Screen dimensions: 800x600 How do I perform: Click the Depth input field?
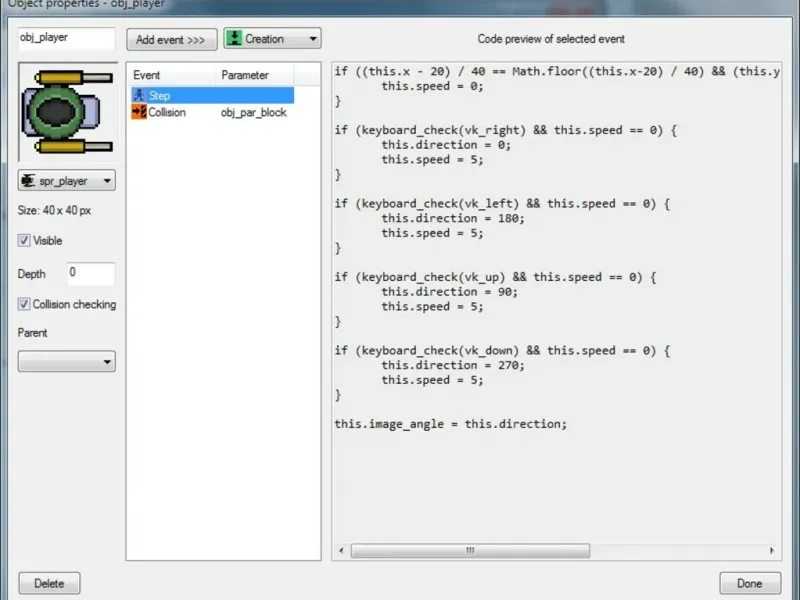91,273
